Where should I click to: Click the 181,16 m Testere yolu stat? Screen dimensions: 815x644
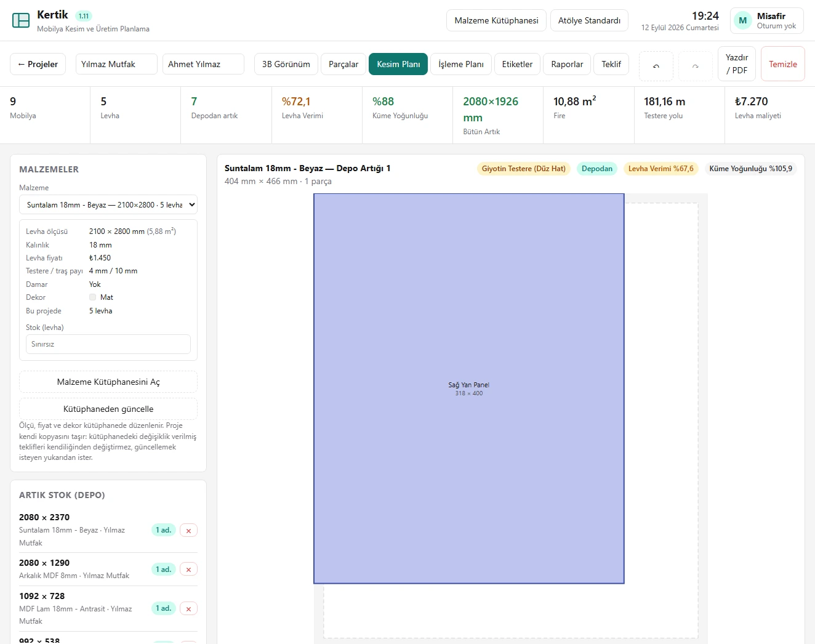coord(679,115)
